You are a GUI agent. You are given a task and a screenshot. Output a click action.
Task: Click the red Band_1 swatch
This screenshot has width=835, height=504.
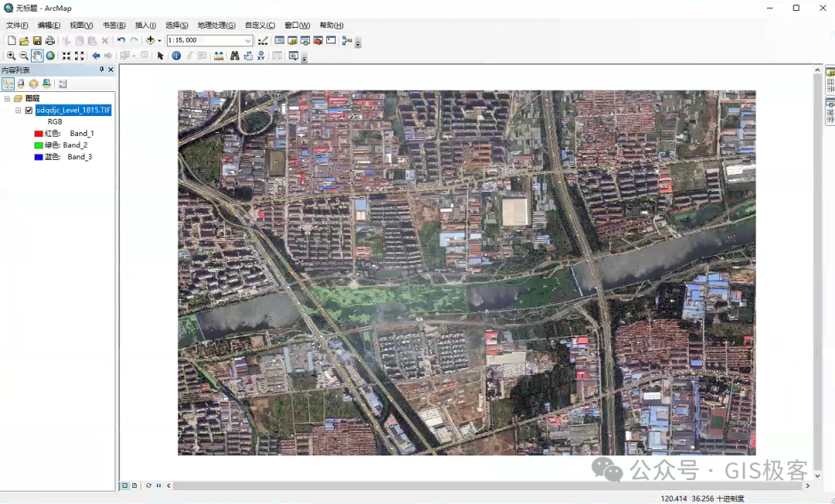(39, 134)
